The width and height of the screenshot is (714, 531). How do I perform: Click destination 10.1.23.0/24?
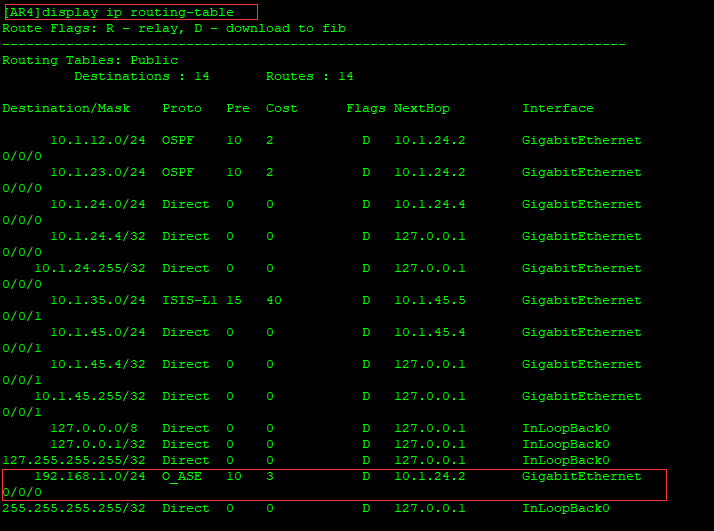click(x=97, y=172)
